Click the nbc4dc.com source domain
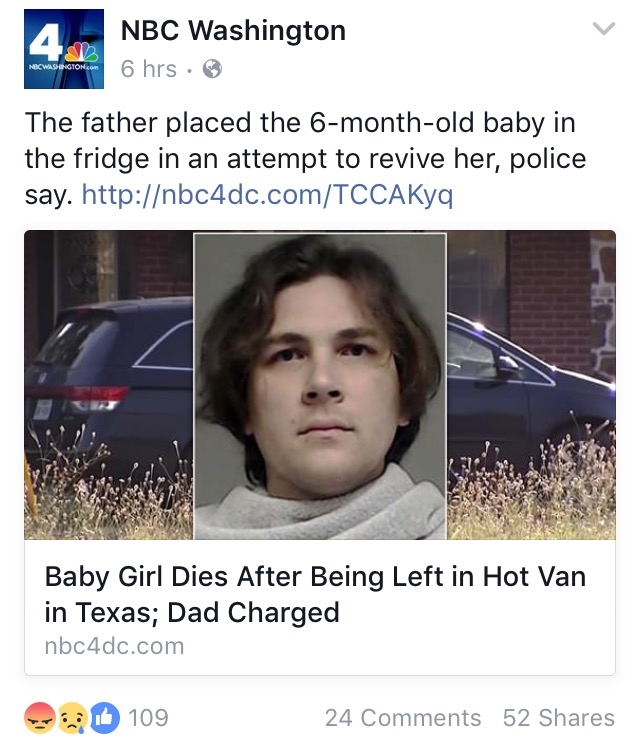This screenshot has height=749, width=640. click(x=114, y=646)
